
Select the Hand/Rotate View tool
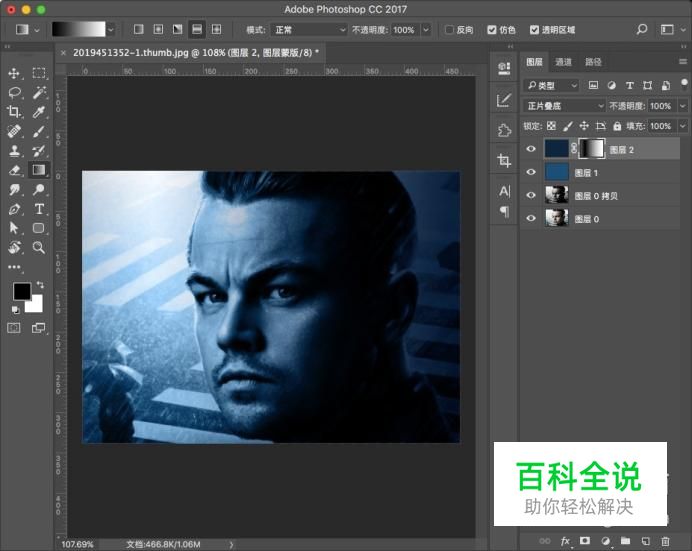(14, 247)
